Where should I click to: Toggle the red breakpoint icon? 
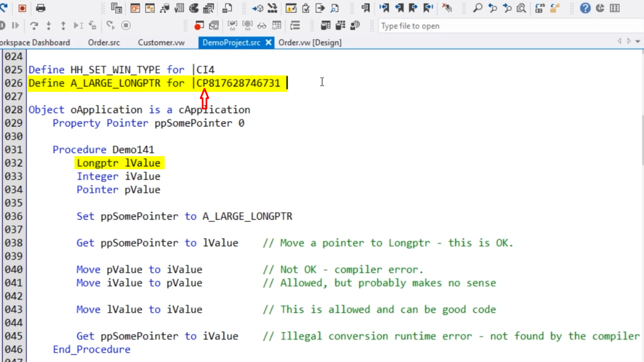199,26
